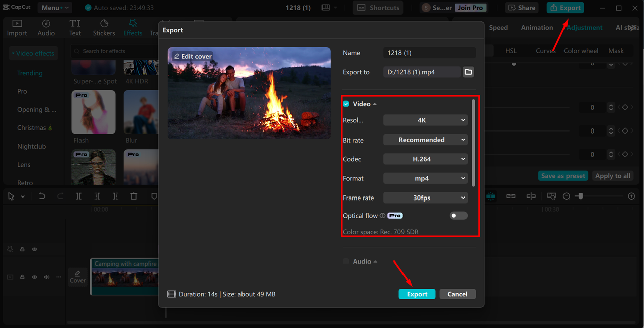Click the Optical flow help icon
The image size is (644, 328).
click(383, 216)
